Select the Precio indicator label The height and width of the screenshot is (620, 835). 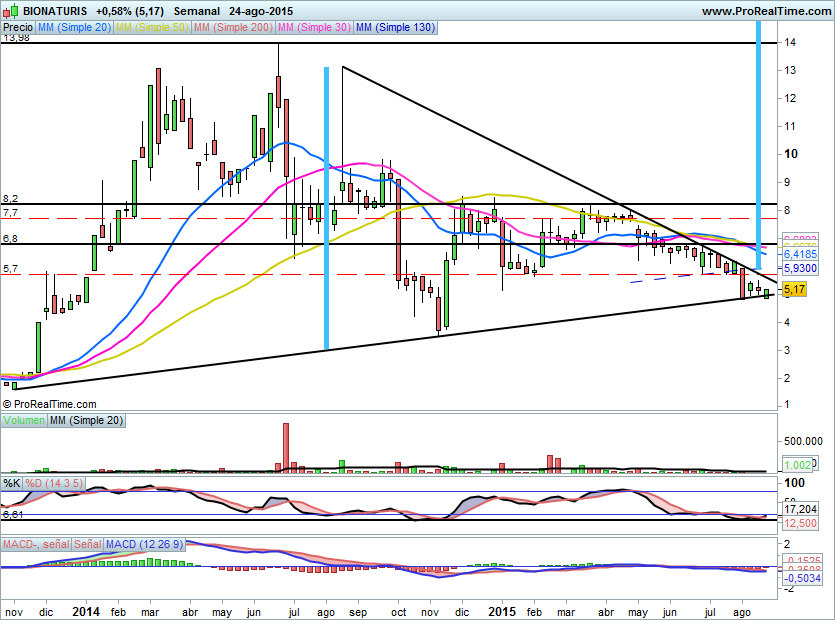click(18, 27)
